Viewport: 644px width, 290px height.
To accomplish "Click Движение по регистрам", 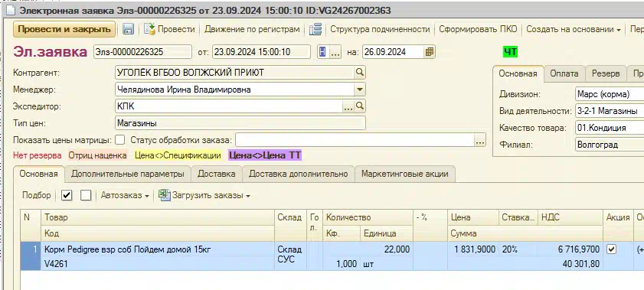I will coord(252,29).
